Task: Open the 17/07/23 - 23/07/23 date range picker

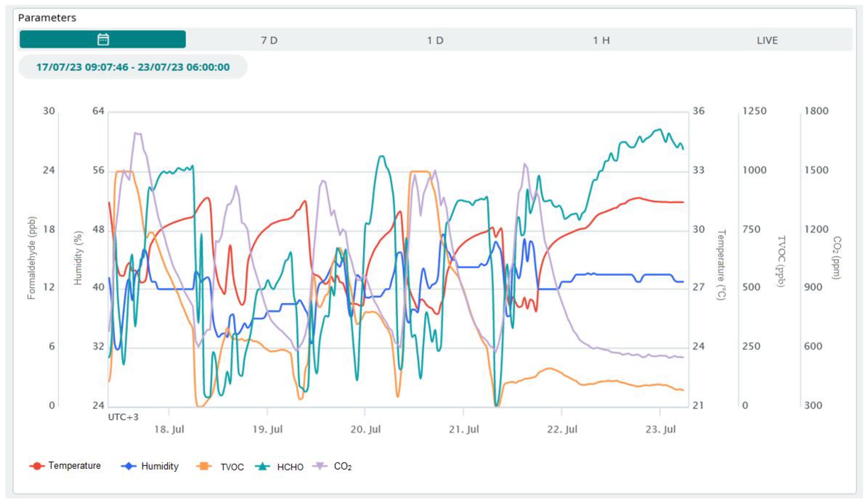Action: (x=133, y=67)
